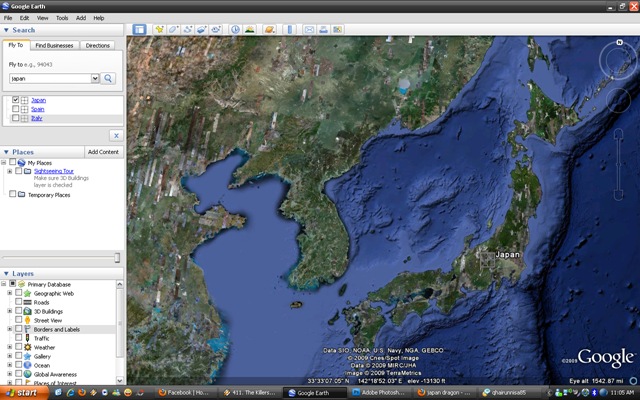Uncheck the Japan search result checkbox
This screenshot has width=640, height=400.
click(x=16, y=100)
